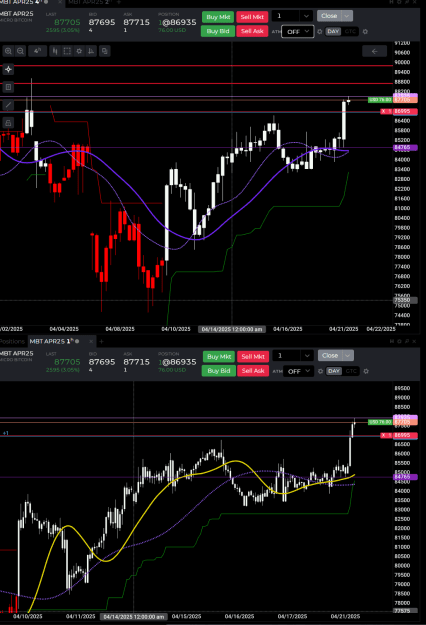Add a new tab beside MBT APR25 2 tab
This screenshot has height=625, width=426.
pyautogui.click(x=118, y=2)
